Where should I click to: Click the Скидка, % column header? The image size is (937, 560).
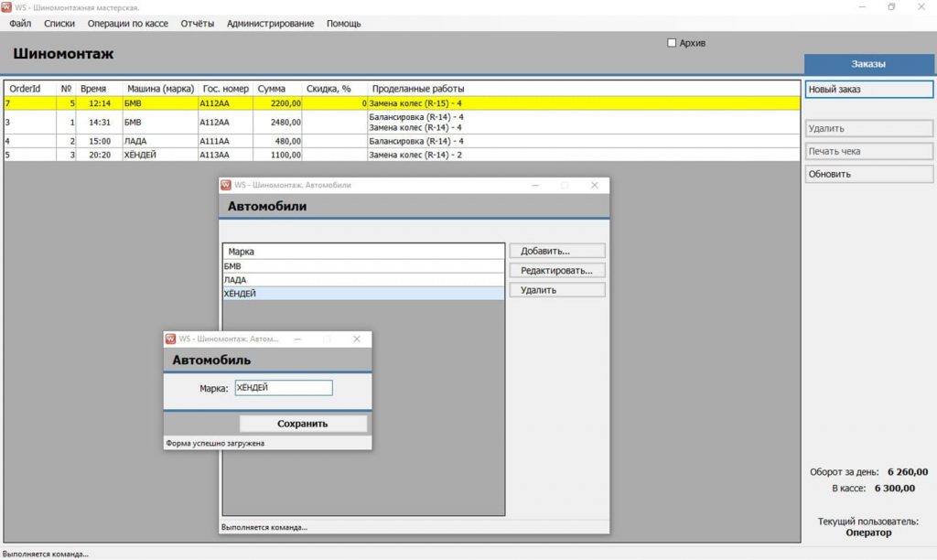(x=334, y=89)
